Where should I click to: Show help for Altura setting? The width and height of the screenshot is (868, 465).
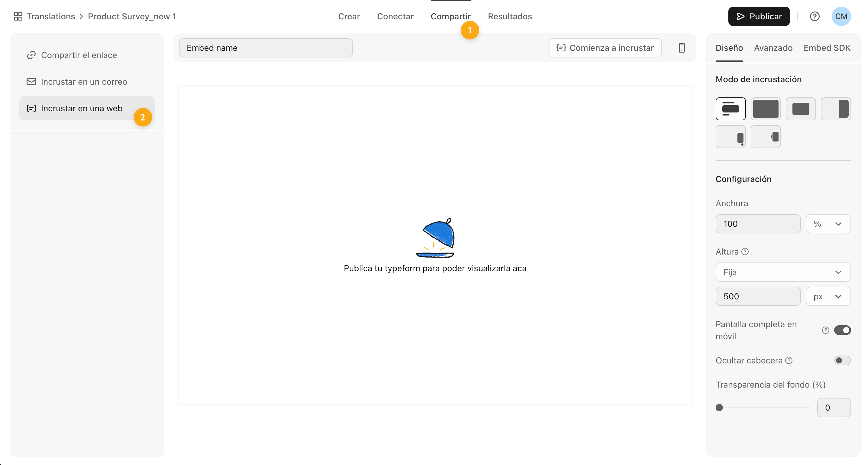click(x=745, y=252)
